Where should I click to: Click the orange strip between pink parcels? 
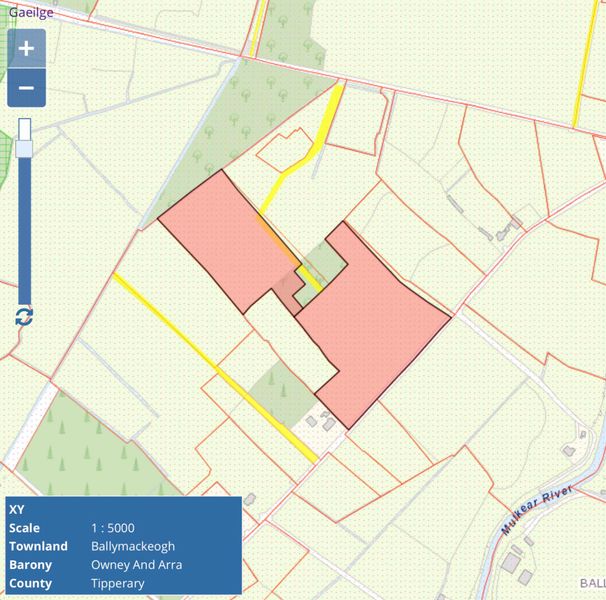click(277, 240)
